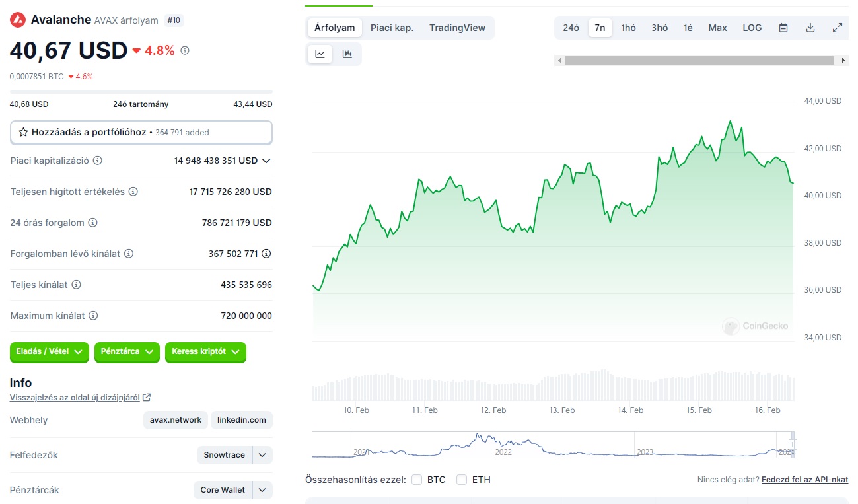Choose the 1é time range
Screen dimensions: 858x504
tap(688, 28)
